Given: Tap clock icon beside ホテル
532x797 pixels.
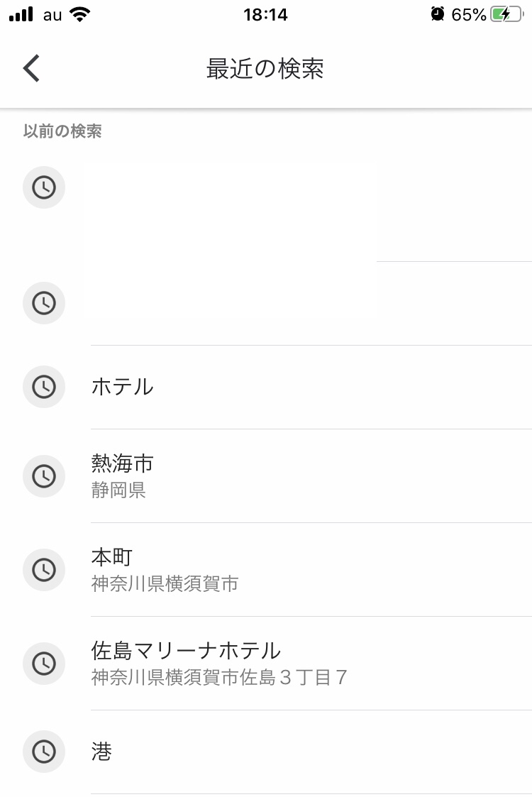Looking at the screenshot, I should coord(44,387).
